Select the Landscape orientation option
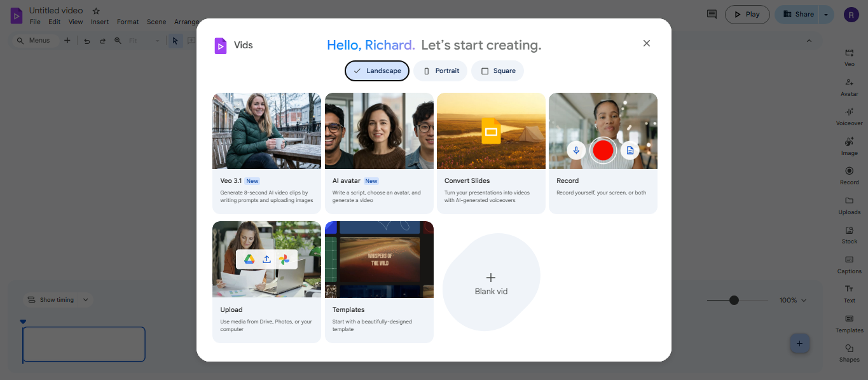 click(377, 71)
